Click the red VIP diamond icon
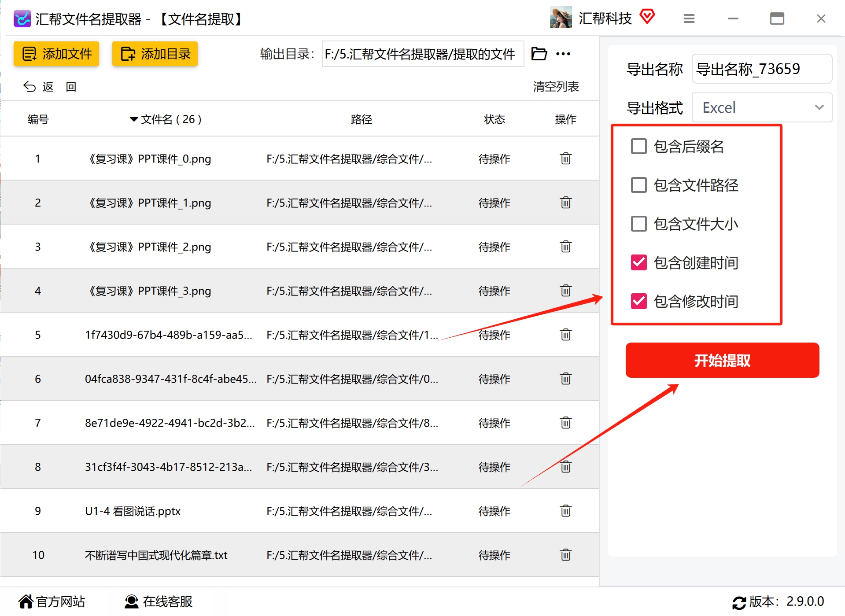This screenshot has height=616, width=845. pyautogui.click(x=647, y=17)
